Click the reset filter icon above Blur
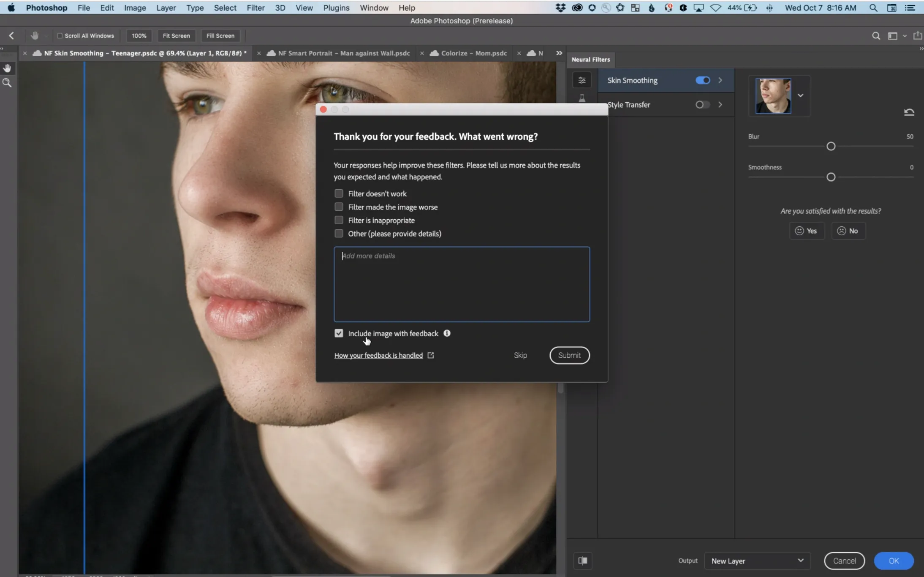This screenshot has height=577, width=924. coord(908,111)
